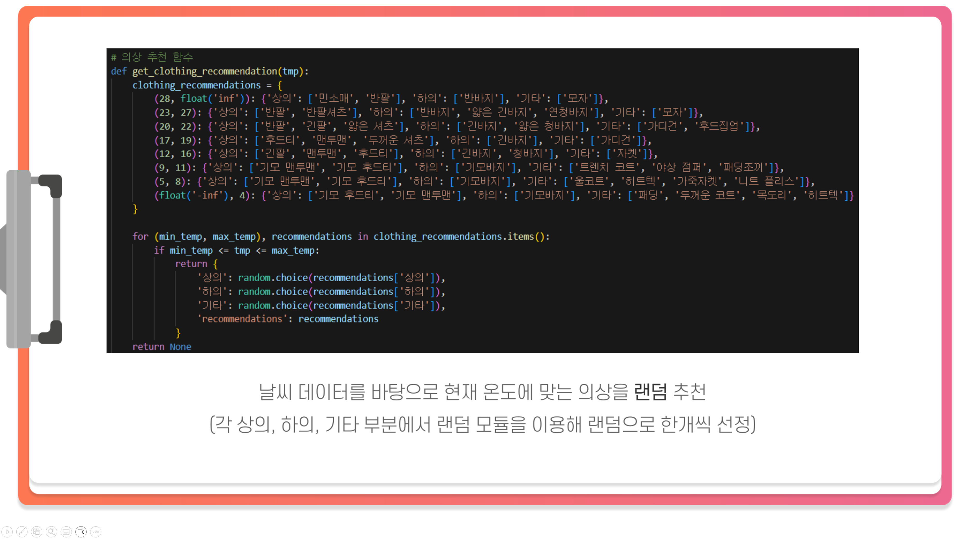Toggle subtitles icon in slideshow toolbar
This screenshot has height=539, width=980.
66,531
